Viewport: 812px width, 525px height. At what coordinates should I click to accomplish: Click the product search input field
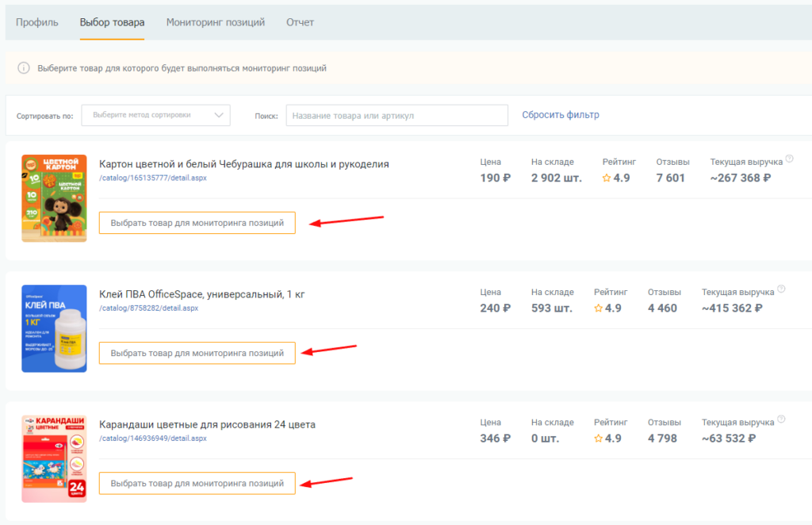click(396, 116)
